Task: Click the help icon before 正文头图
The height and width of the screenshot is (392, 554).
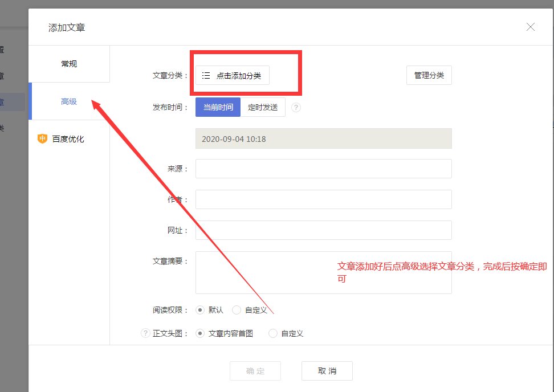Action: point(145,333)
